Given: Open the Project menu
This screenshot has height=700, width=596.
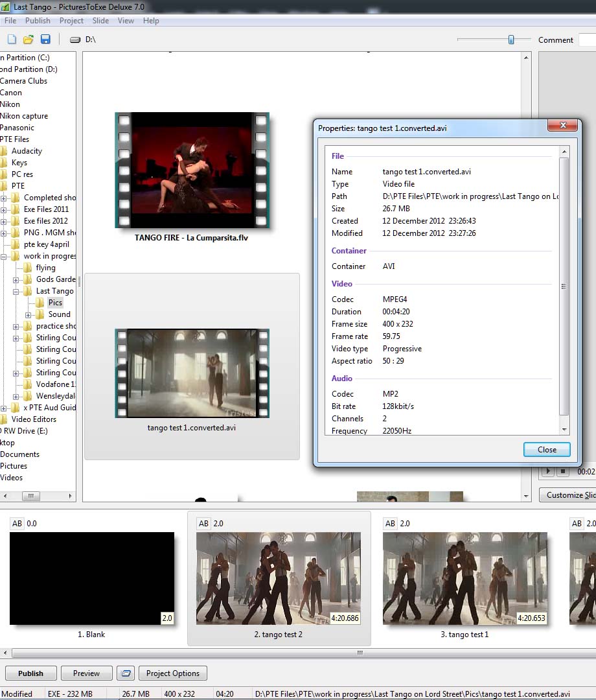Looking at the screenshot, I should pos(71,21).
